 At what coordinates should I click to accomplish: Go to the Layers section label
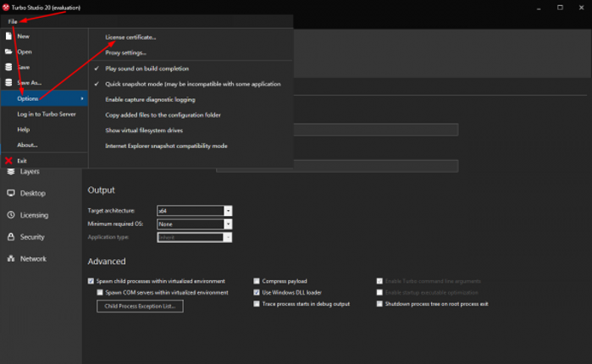(x=30, y=171)
